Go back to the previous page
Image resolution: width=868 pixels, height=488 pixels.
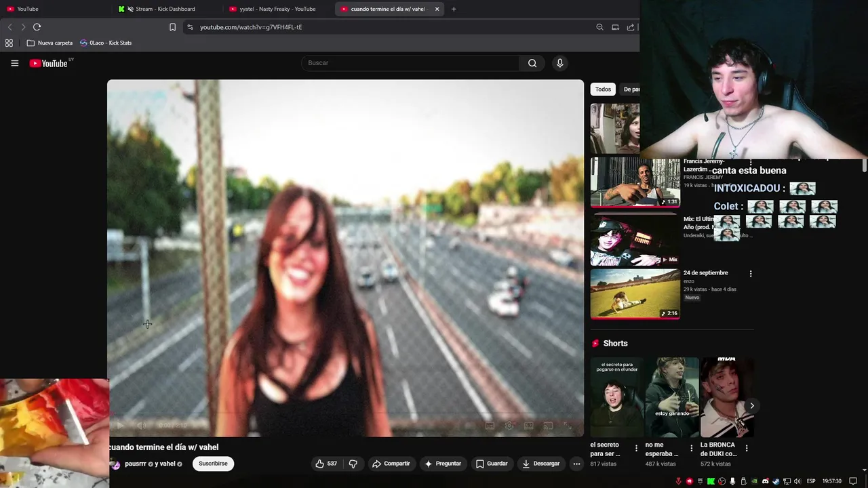click(x=9, y=27)
